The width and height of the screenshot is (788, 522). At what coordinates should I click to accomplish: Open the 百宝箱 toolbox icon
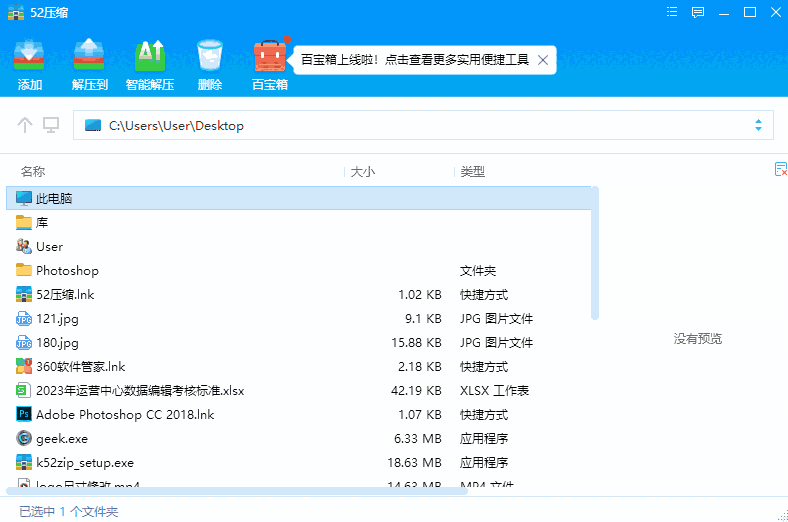tap(270, 55)
